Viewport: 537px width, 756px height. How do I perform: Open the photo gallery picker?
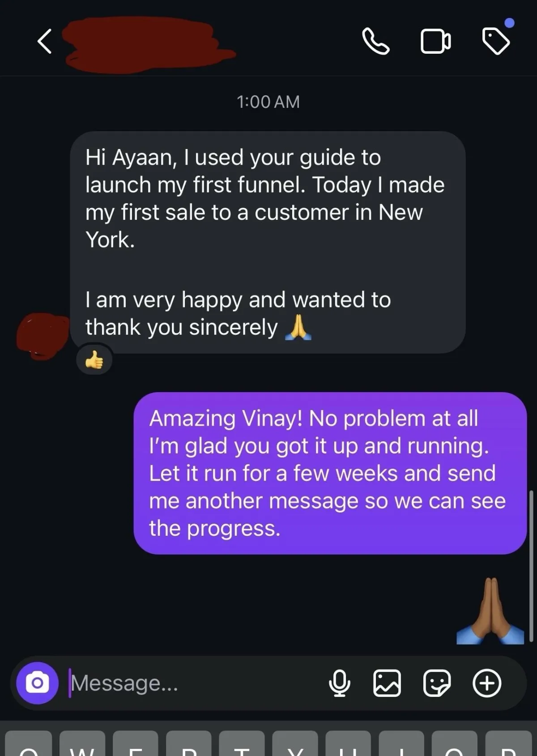point(387,683)
